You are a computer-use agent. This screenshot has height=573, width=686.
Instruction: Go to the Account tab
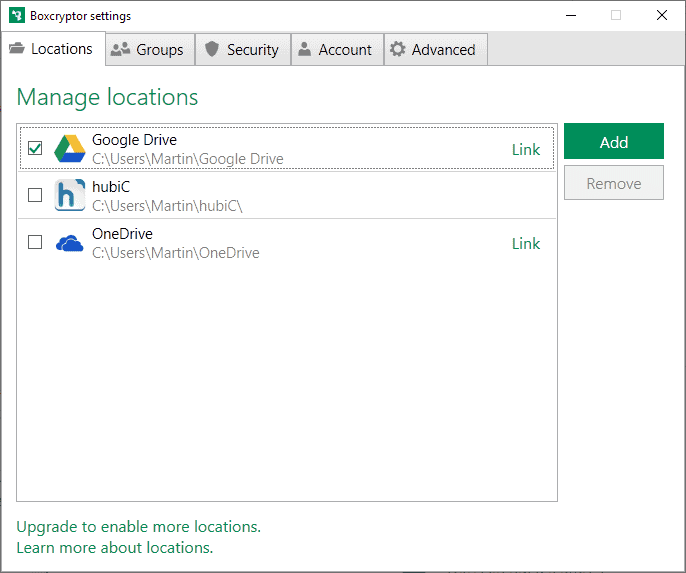click(x=337, y=50)
